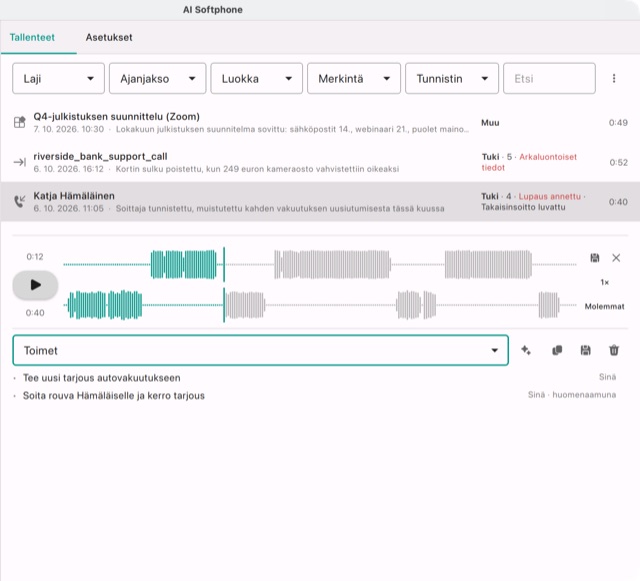The image size is (640, 581).
Task: Seek in the upper channel waveform
Action: click(320, 265)
